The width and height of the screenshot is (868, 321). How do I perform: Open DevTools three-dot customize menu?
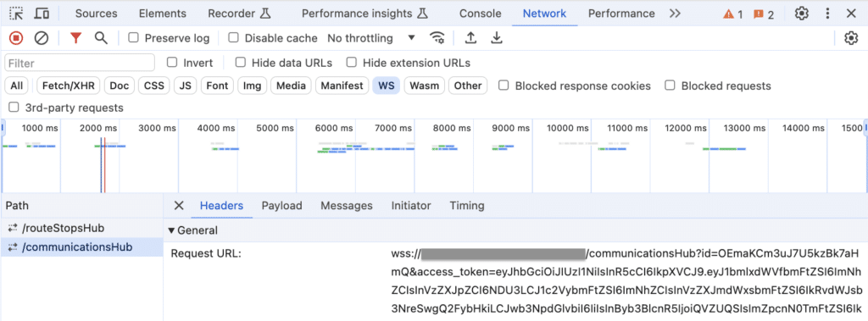827,14
